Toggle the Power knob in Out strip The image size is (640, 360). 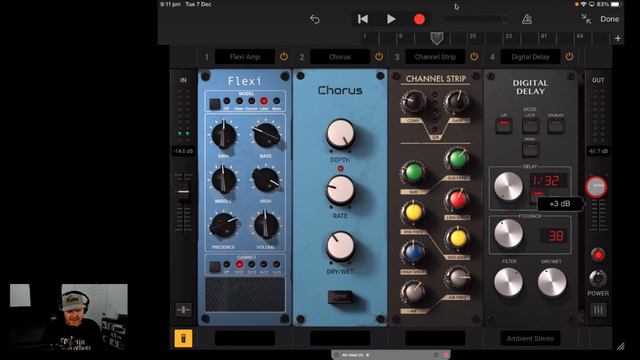(x=598, y=279)
